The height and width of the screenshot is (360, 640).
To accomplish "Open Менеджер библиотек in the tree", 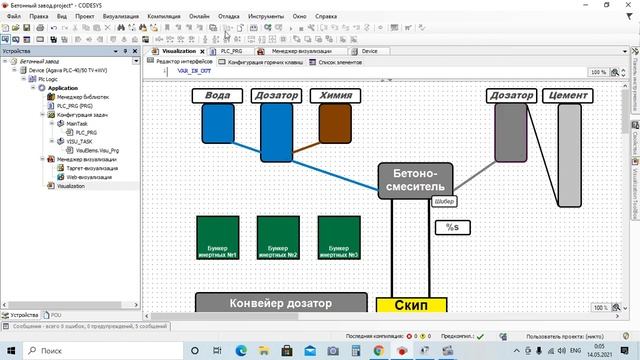I will coord(82,97).
